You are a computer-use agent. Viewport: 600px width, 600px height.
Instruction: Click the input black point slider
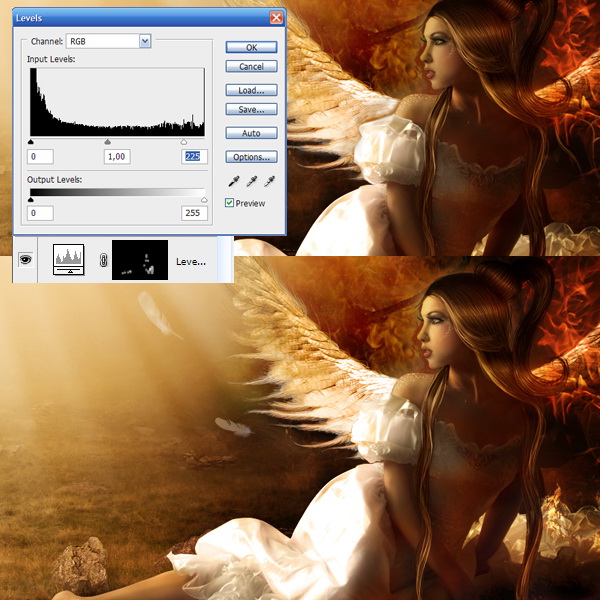point(31,142)
